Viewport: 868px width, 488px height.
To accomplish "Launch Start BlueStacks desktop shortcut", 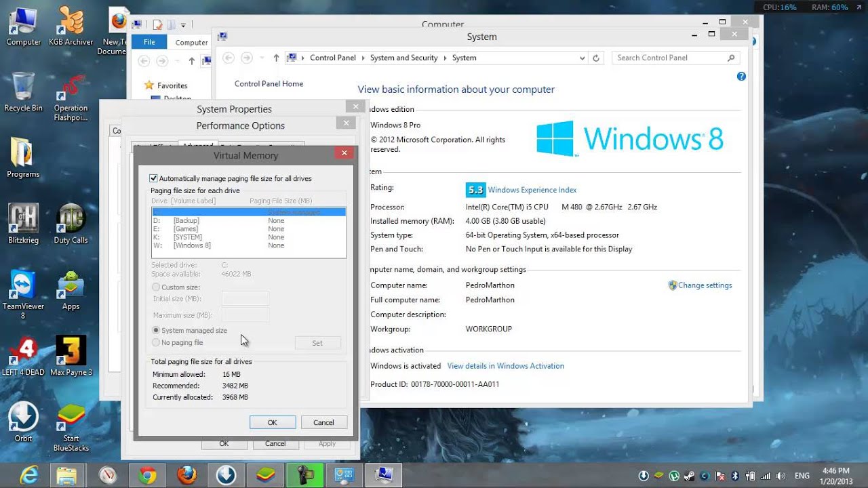I will pos(71,427).
